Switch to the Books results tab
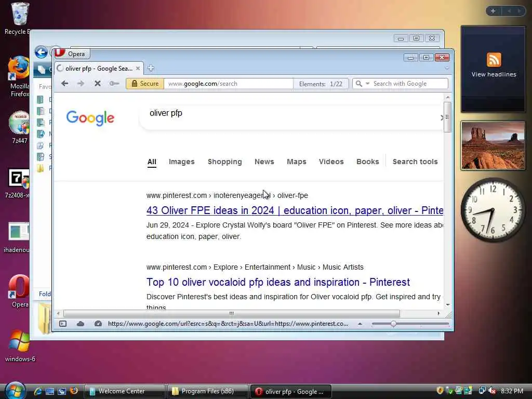The height and width of the screenshot is (399, 532). 367,162
